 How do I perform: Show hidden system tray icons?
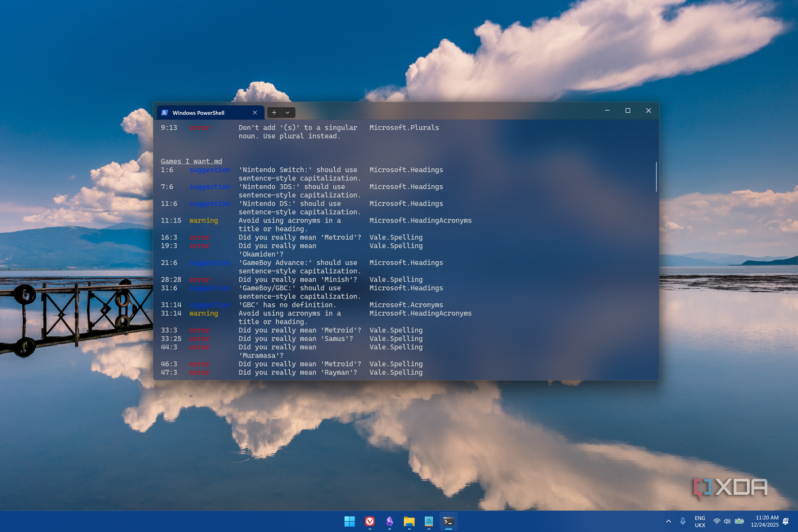[x=668, y=521]
